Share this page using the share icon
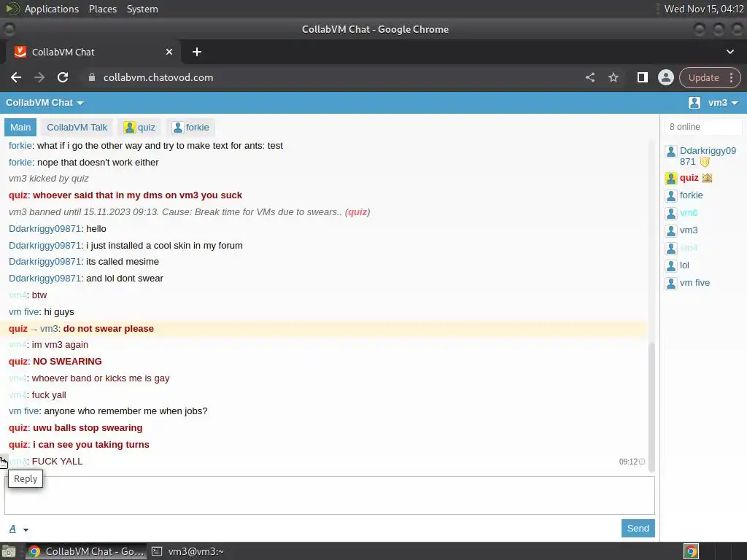The image size is (747, 560). pyautogui.click(x=589, y=77)
